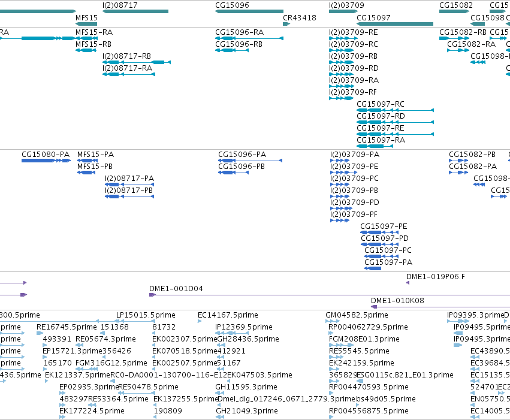510x420 pixels.
Task: Select transcript l(2)03709-RF
Action: pyautogui.click(x=353, y=92)
